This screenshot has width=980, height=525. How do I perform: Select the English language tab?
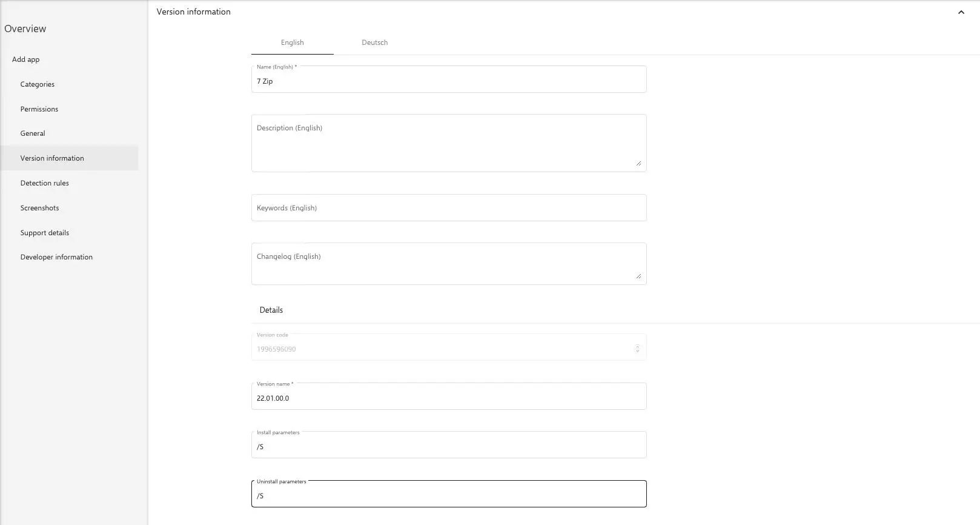click(292, 42)
